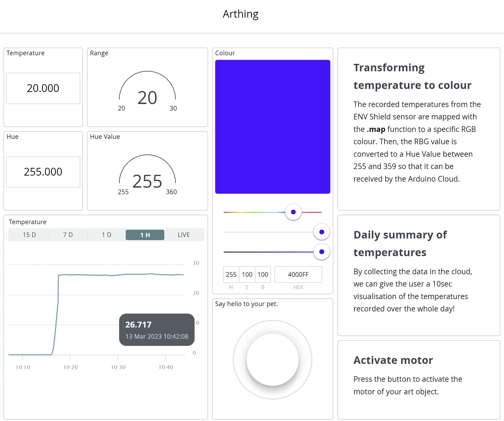Click the large blue colour preview swatch
This screenshot has height=421, width=504.
coord(273,127)
